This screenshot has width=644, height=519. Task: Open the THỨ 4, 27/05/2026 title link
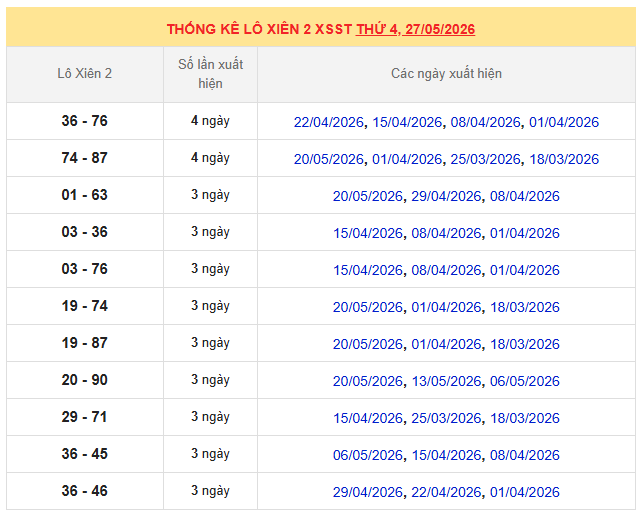tap(415, 29)
